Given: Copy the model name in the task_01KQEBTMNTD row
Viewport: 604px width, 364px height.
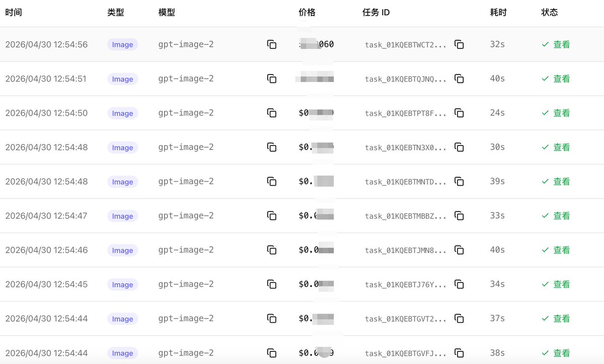Looking at the screenshot, I should pos(272,181).
